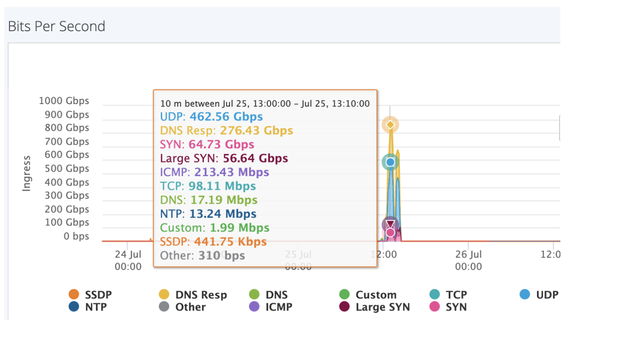Click the NTP legend dark blue dot
The width and height of the screenshot is (644, 342).
pyautogui.click(x=74, y=307)
